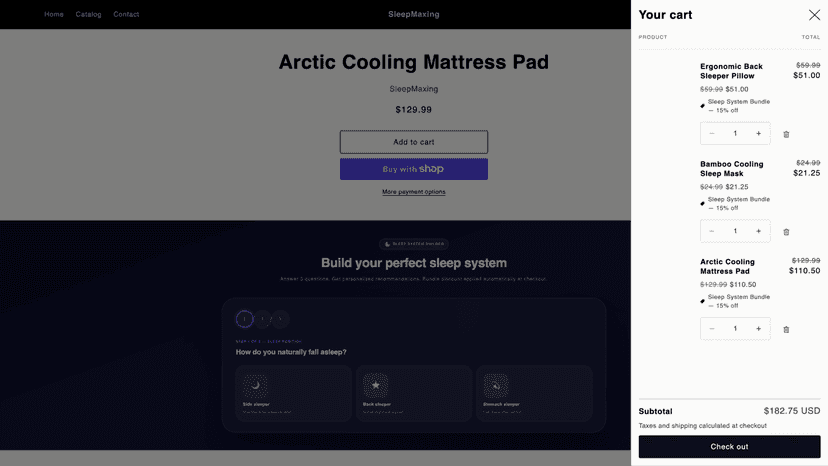This screenshot has height=466, width=828.
Task: Open the Ergonomic Back Sleeper Pillow product link
Action: pyautogui.click(x=731, y=71)
